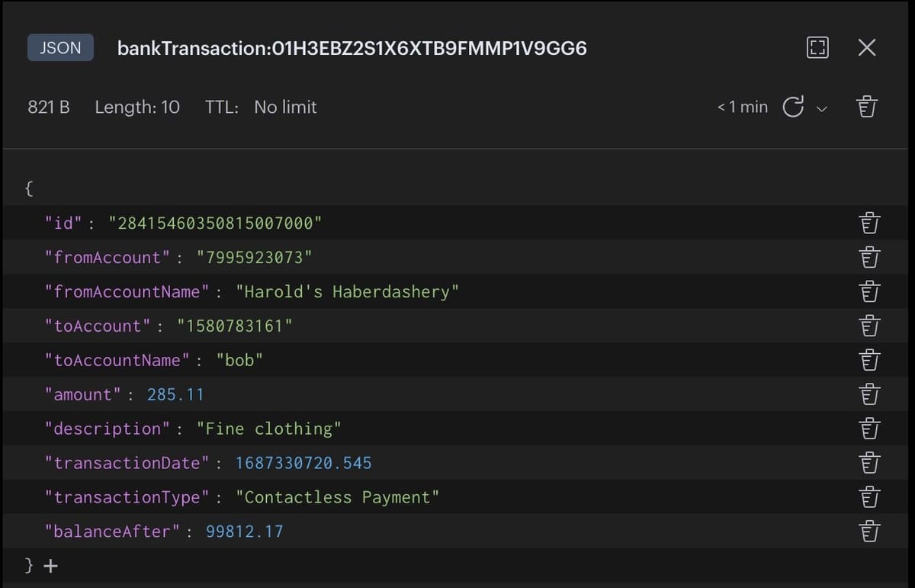Remove the "transactionDate" field
Viewport: 915px width, 588px height.
click(x=869, y=463)
